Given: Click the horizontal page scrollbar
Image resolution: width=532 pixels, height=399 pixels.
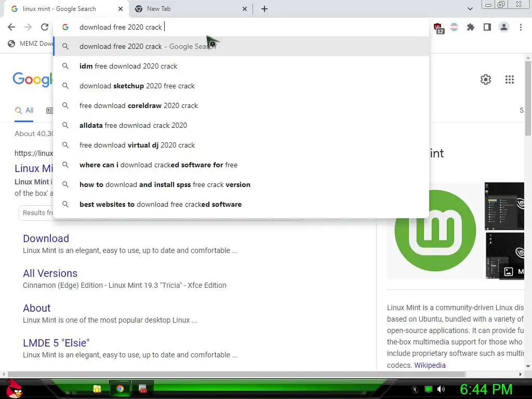Looking at the screenshot, I should [x=236, y=374].
